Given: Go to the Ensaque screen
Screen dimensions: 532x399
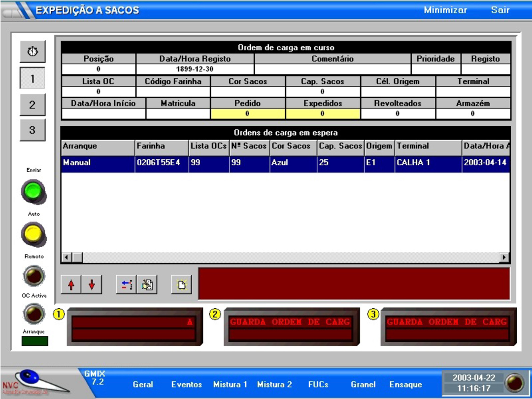Looking at the screenshot, I should tap(405, 384).
